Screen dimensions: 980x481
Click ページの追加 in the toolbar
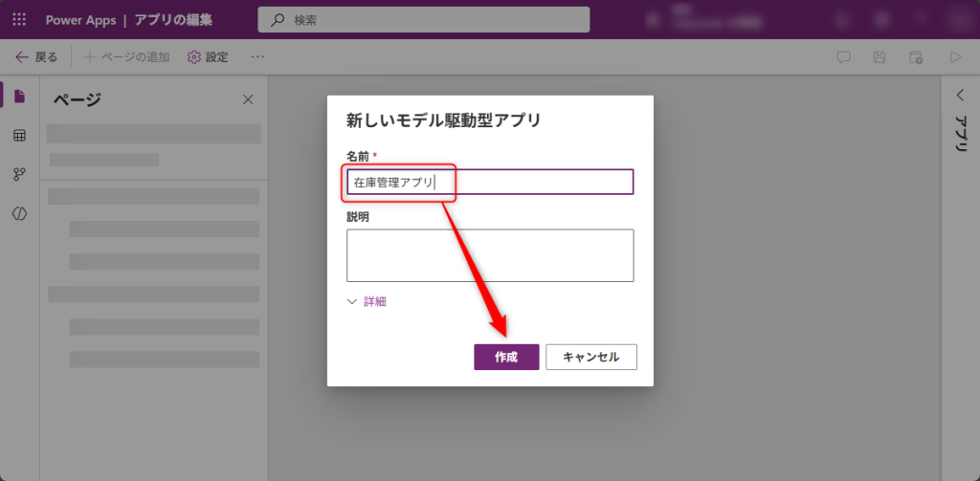click(126, 57)
